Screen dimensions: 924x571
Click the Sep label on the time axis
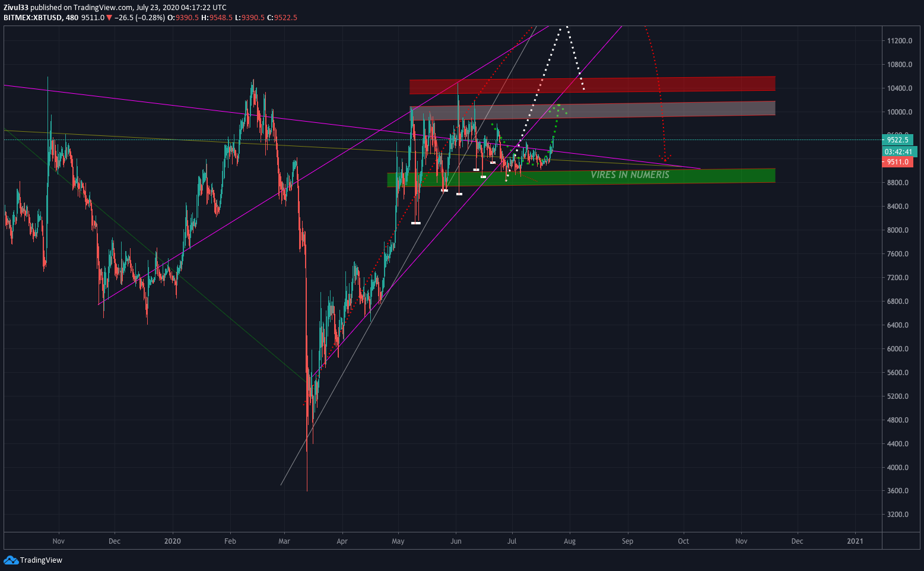click(x=627, y=541)
